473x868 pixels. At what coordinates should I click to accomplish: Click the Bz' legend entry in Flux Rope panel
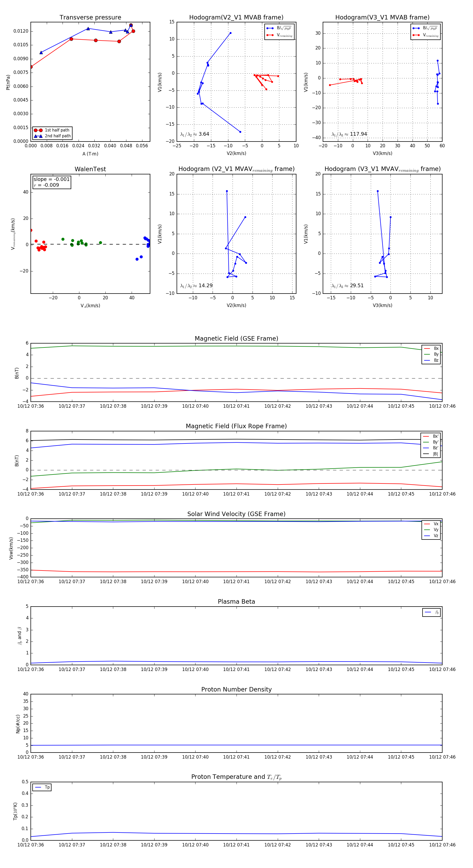coord(431,448)
